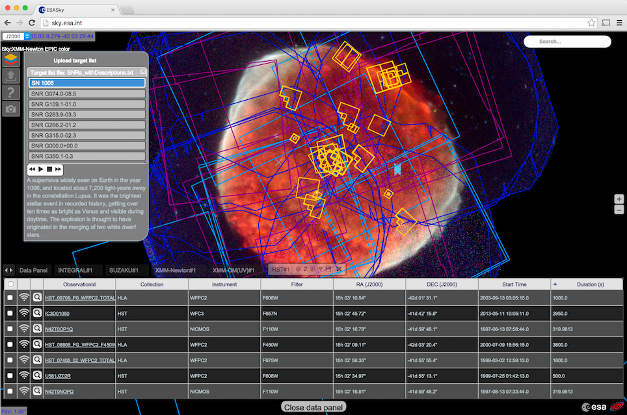The image size is (627, 415).
Task: Click footprint icon for I C3DO1080 row
Action: click(x=24, y=313)
